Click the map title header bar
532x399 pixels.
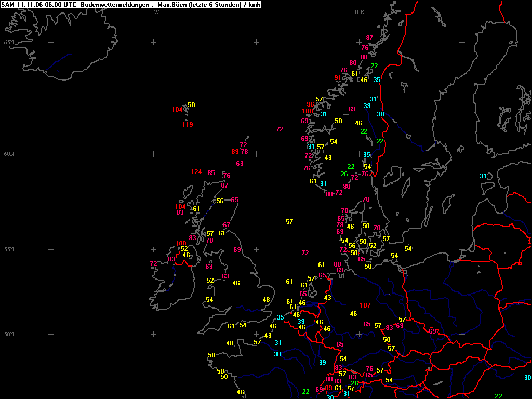click(x=130, y=4)
